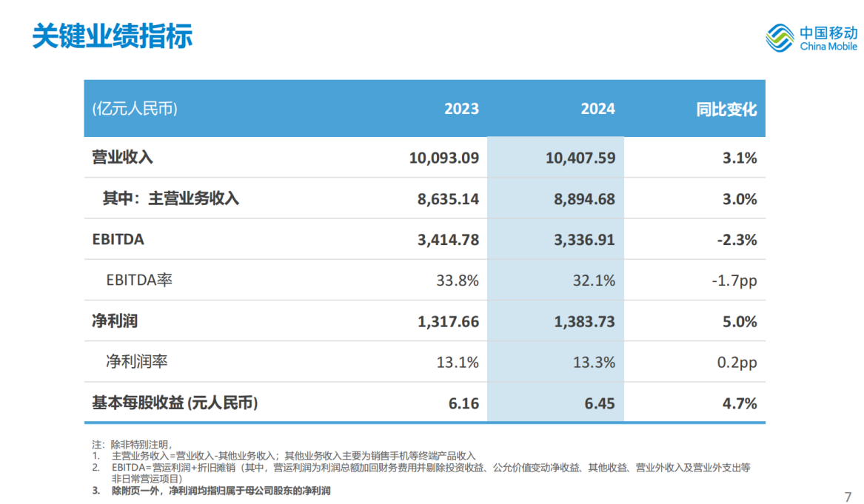
Task: Select the 2023 column header
Action: click(461, 109)
